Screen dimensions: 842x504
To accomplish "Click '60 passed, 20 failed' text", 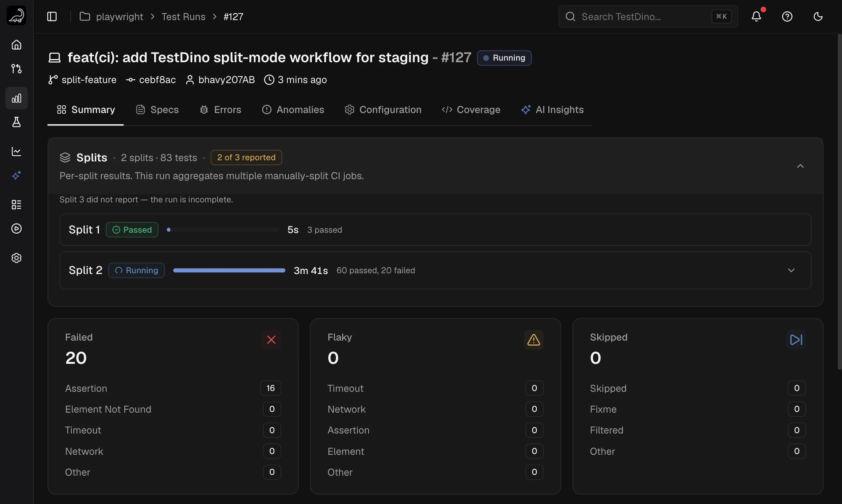I will point(376,270).
